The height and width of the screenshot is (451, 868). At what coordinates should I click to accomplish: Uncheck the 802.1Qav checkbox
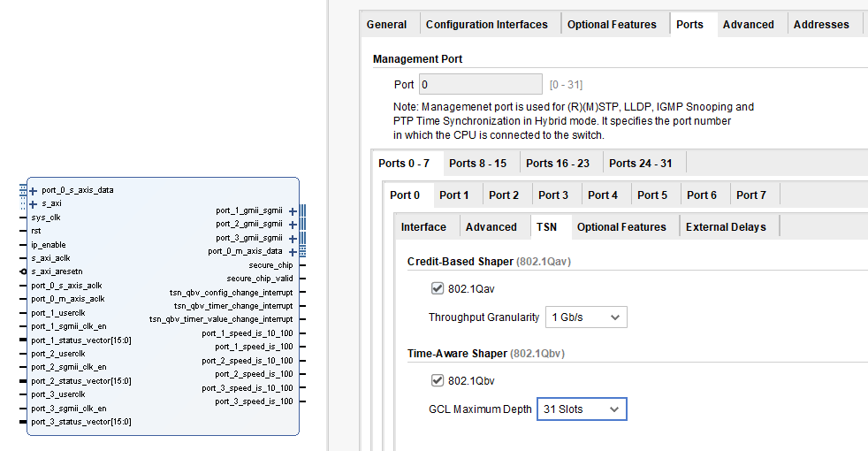pos(437,288)
